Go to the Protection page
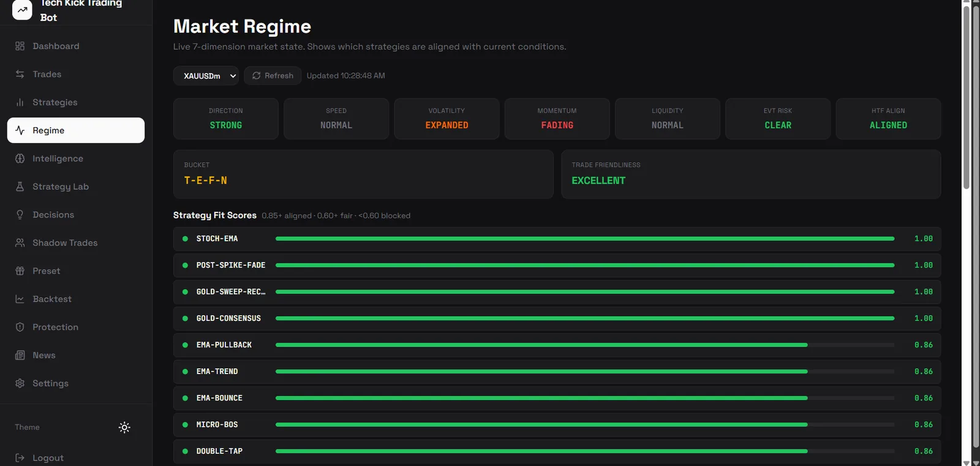980x466 pixels. point(76,327)
